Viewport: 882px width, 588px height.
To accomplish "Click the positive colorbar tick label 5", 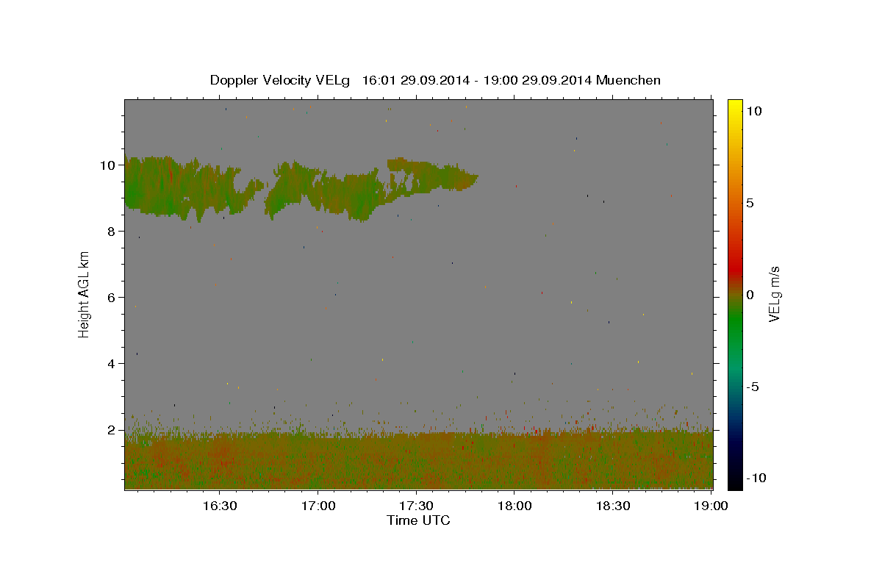I will [x=751, y=203].
